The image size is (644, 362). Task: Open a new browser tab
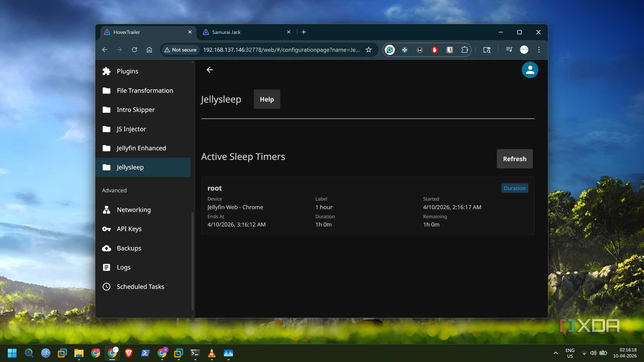pyautogui.click(x=304, y=32)
